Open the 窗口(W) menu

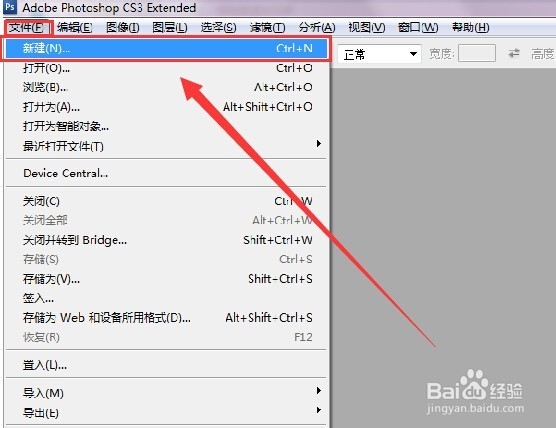coord(418,27)
